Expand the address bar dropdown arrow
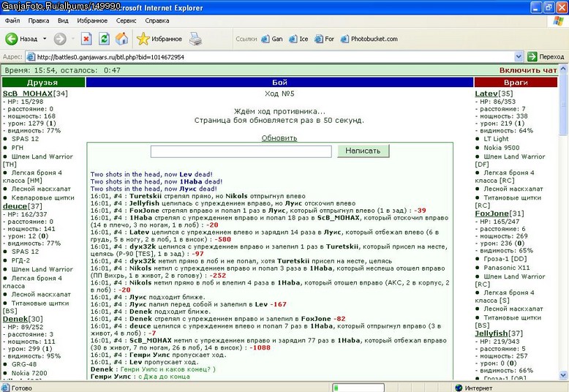 [x=519, y=56]
